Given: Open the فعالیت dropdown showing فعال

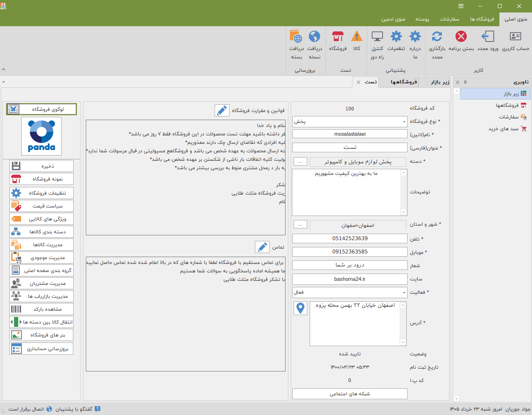Looking at the screenshot, I should click(350, 292).
